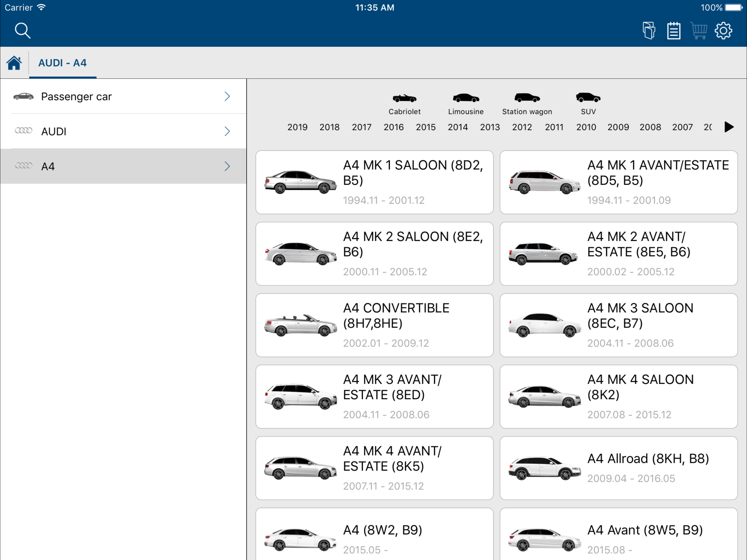Select year 2018
The width and height of the screenshot is (747, 560).
coord(329,127)
